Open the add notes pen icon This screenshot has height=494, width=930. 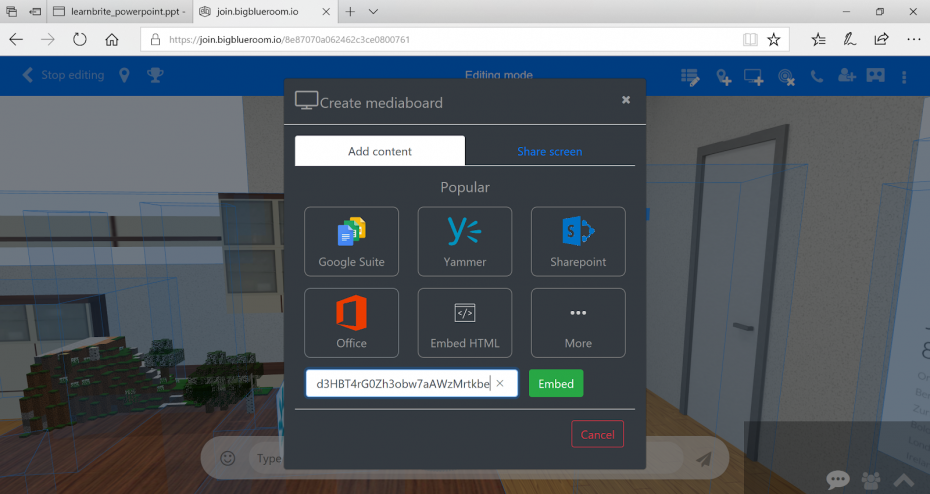pos(849,40)
